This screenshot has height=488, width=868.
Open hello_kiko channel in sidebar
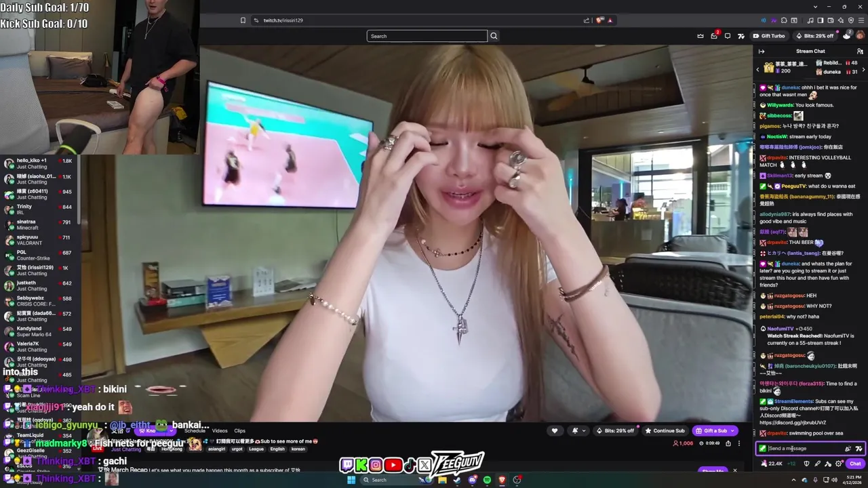click(39, 163)
